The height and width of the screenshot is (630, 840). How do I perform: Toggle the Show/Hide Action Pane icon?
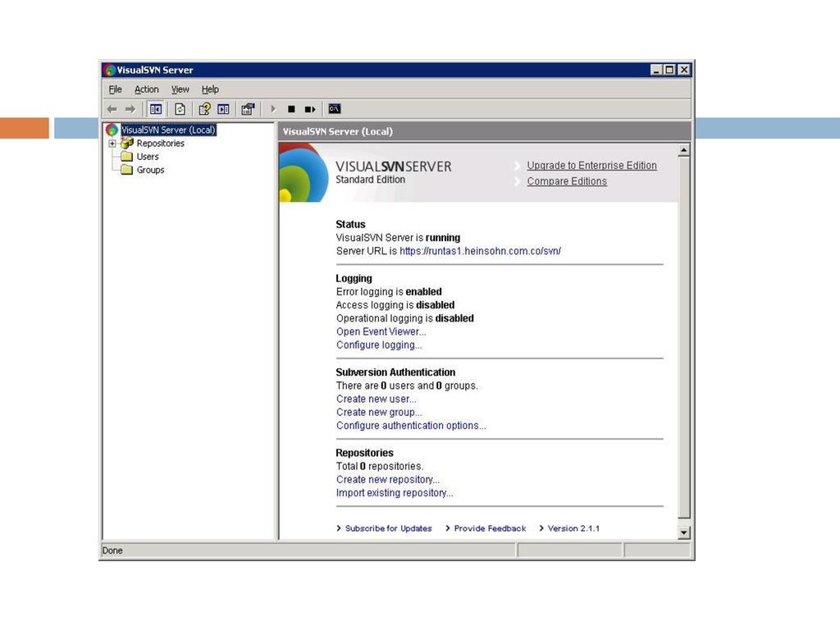223,109
